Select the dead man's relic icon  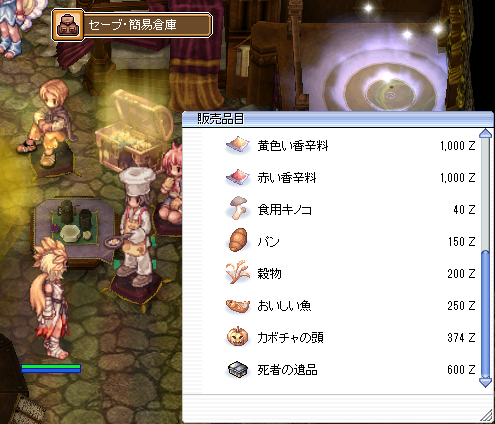tap(238, 369)
